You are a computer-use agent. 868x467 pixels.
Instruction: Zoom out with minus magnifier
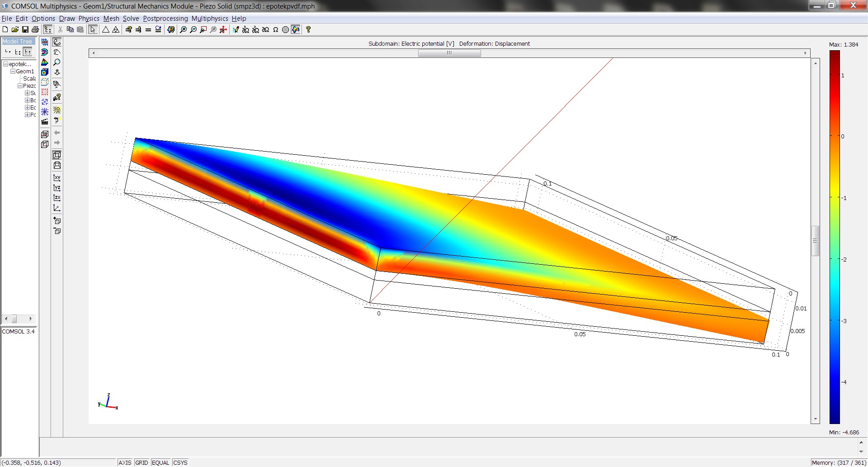(193, 29)
